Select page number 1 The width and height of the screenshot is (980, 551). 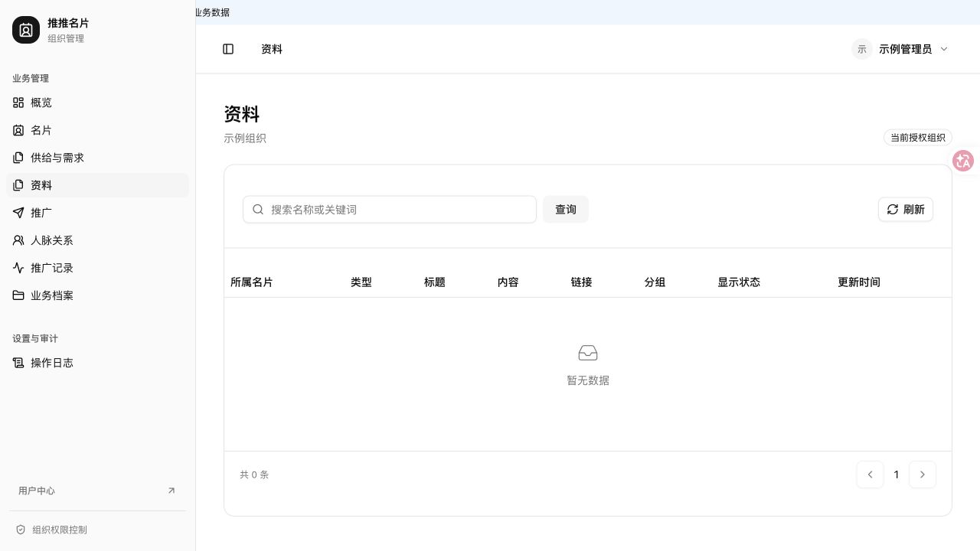897,474
